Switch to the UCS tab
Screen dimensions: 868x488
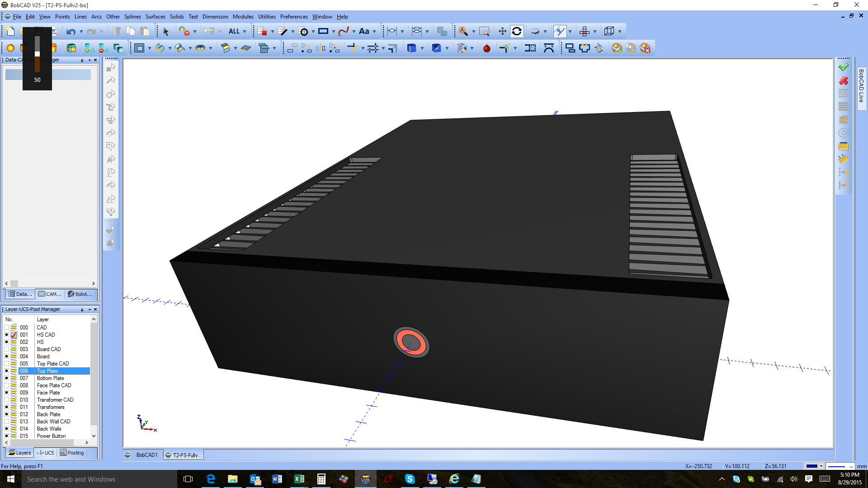(x=45, y=453)
